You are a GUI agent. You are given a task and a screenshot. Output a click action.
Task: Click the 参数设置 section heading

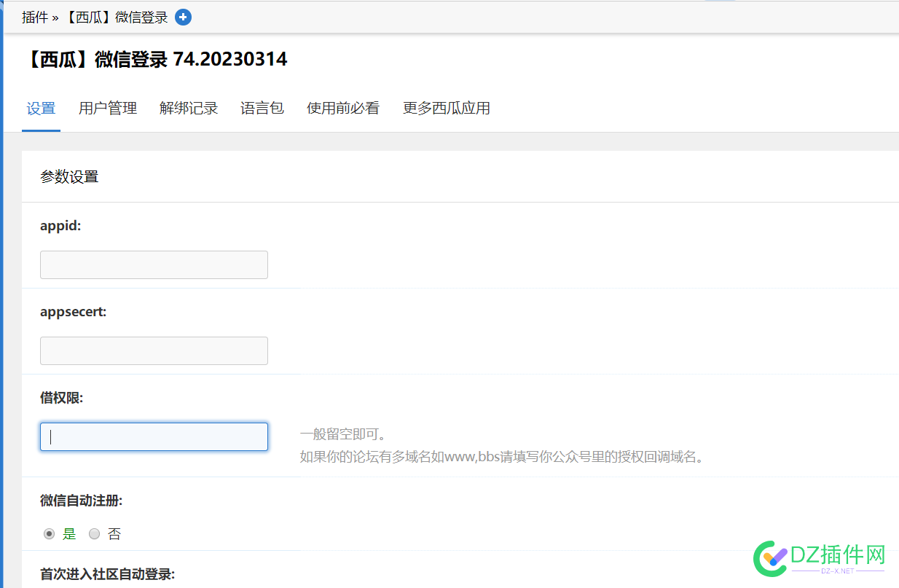[69, 176]
